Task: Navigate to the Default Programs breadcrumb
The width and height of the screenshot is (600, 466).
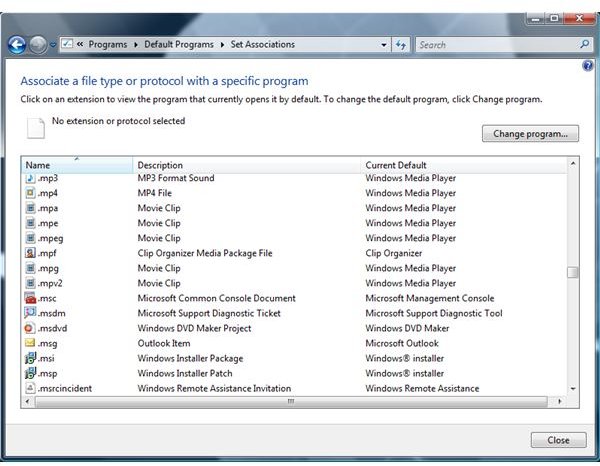Action: click(179, 44)
